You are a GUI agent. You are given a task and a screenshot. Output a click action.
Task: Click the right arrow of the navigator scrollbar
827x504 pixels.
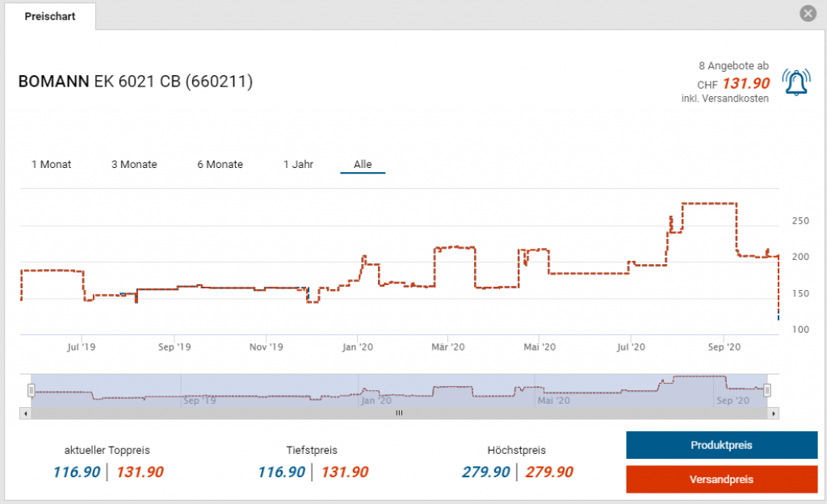pos(773,413)
